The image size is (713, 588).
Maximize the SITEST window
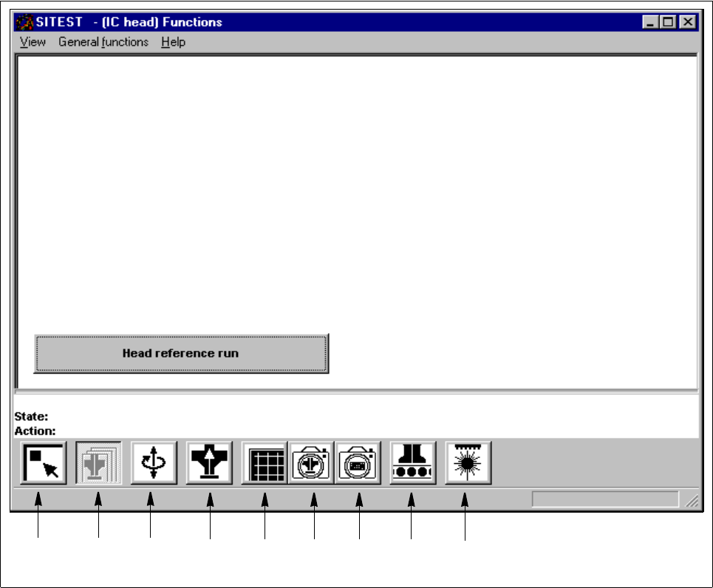[667, 22]
